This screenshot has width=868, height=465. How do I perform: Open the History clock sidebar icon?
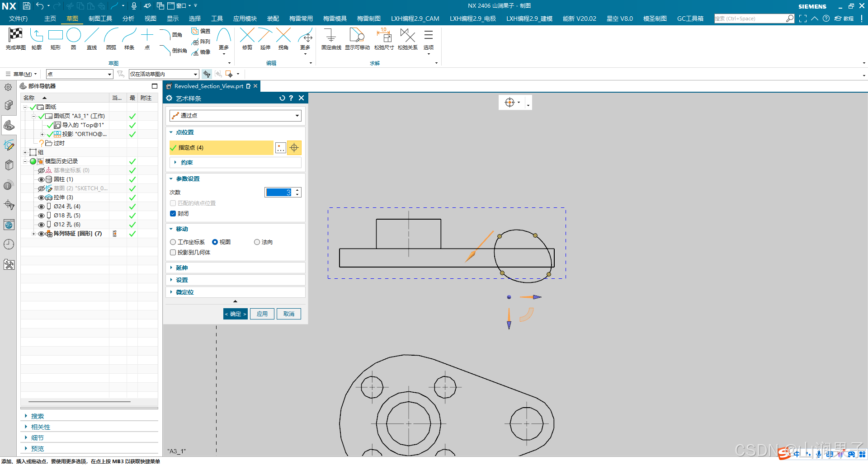[x=9, y=244]
